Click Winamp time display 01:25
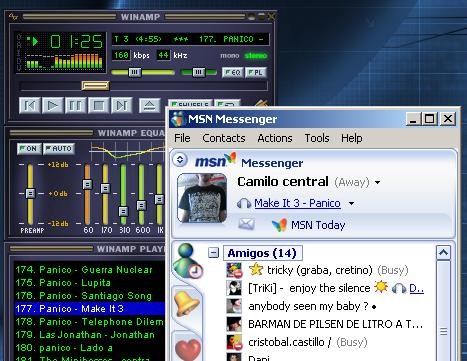Viewport: 467px width, 361px height. click(76, 42)
